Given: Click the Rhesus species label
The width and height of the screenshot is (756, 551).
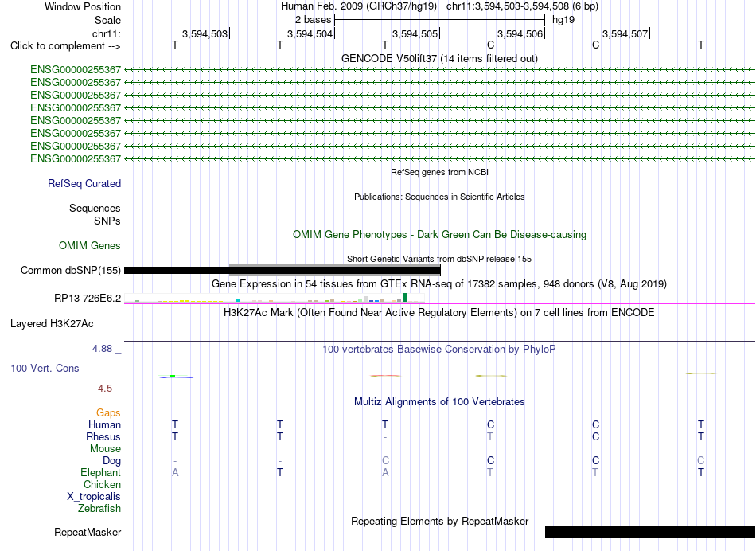Looking at the screenshot, I should click(x=103, y=436).
